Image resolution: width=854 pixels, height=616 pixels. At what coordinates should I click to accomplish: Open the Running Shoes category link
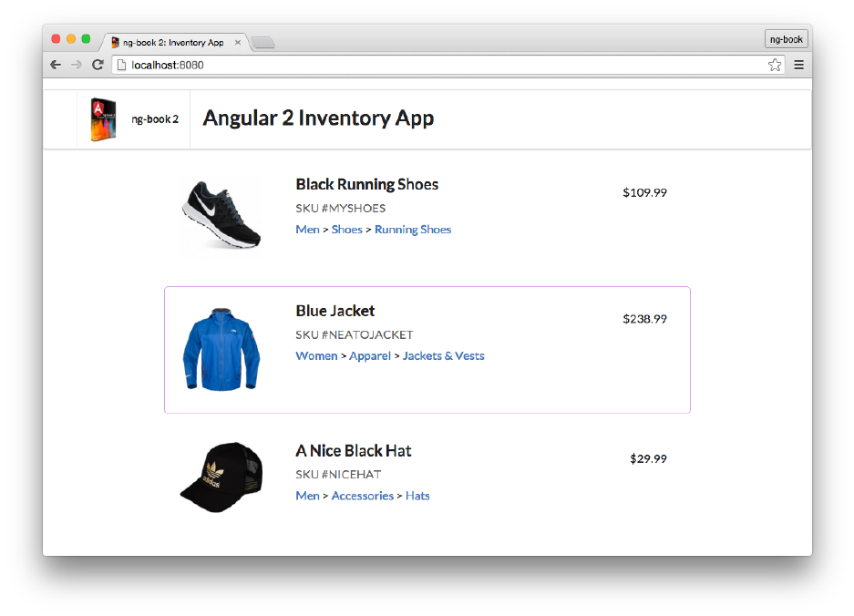413,230
